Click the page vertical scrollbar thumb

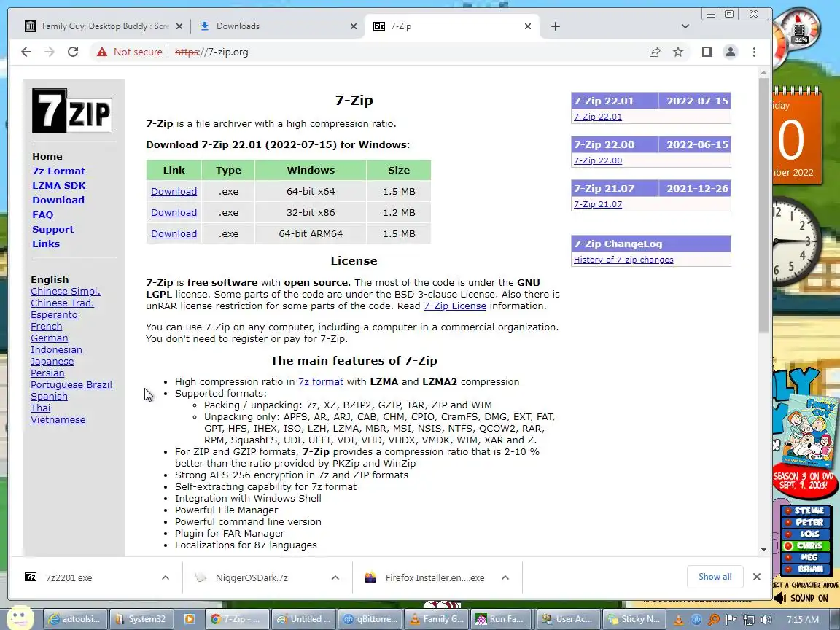[x=763, y=205]
